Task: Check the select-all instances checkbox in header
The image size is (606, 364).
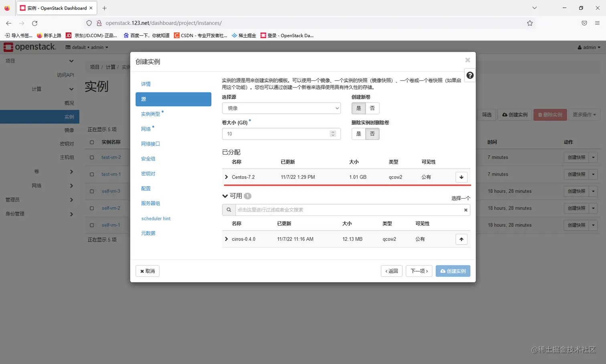Action: coord(92,142)
